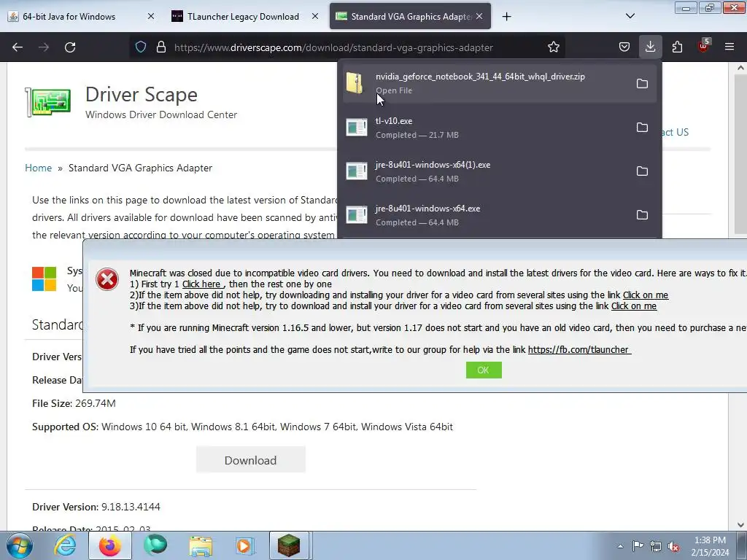Show hidden system tray icons
Image resolution: width=747 pixels, height=560 pixels.
click(620, 546)
